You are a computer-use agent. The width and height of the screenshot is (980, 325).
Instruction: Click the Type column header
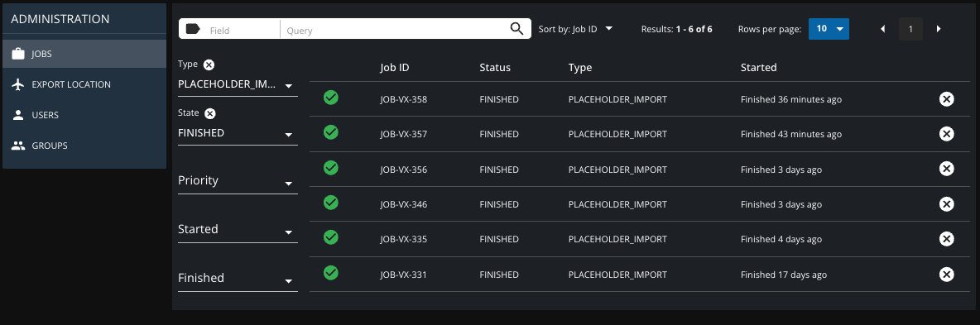tap(580, 68)
